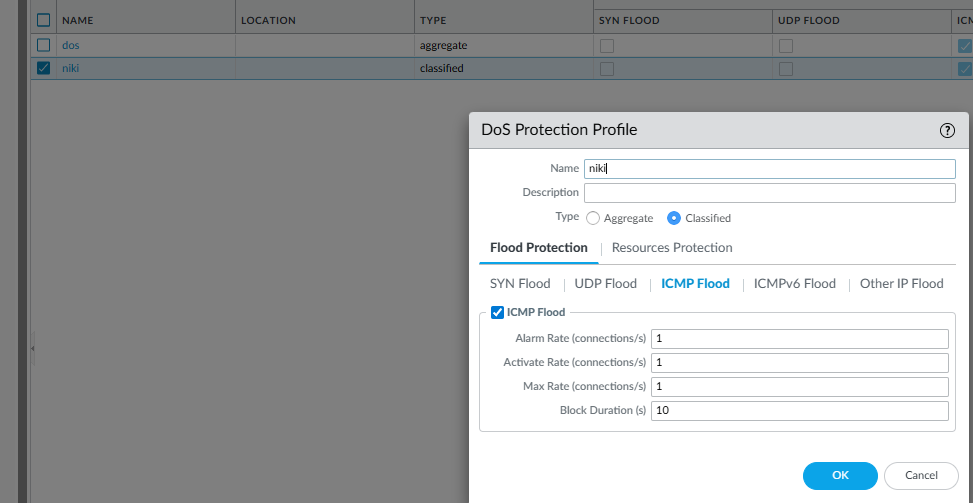Open the SYN Flood sub-tab

520,283
